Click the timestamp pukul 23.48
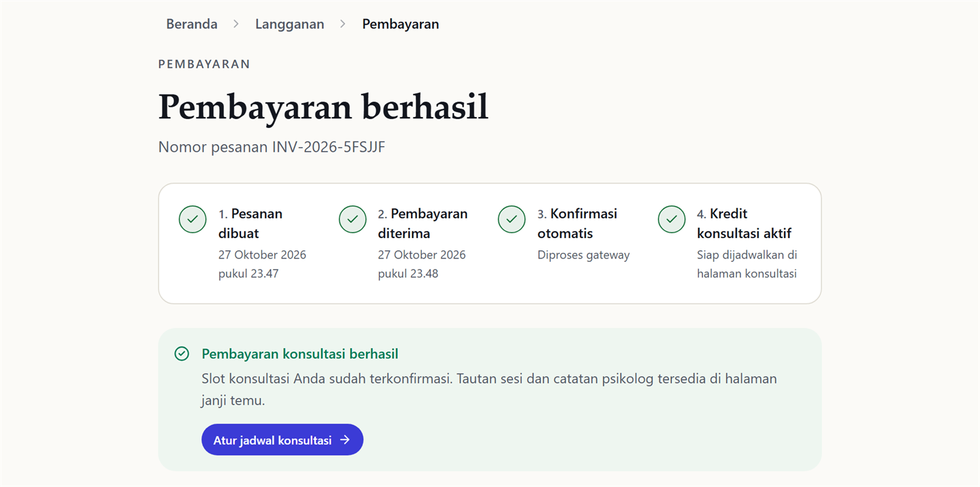 (x=408, y=273)
